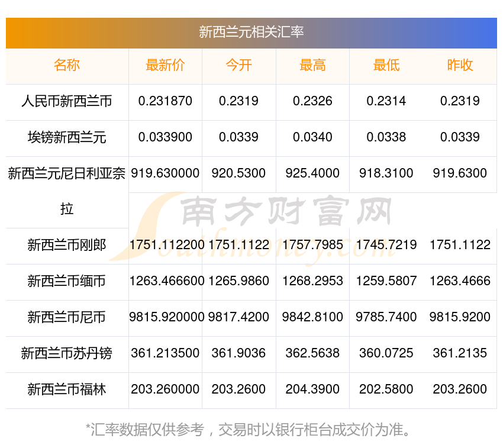Select the 最低 column header
This screenshot has width=503, height=448.
[386, 65]
